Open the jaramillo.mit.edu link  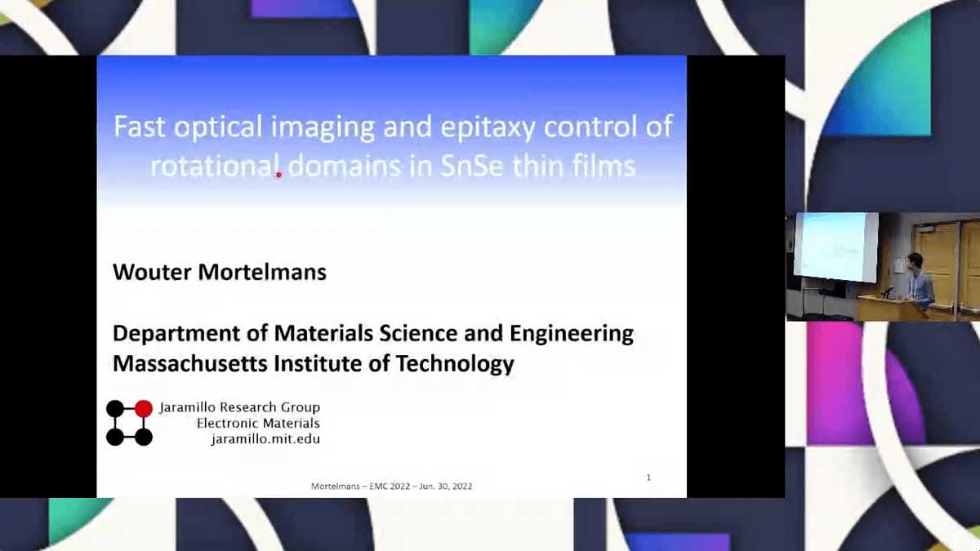(265, 438)
